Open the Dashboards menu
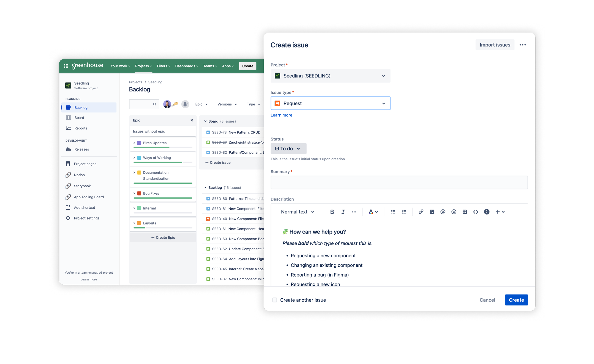This screenshot has width=594, height=364. click(187, 66)
